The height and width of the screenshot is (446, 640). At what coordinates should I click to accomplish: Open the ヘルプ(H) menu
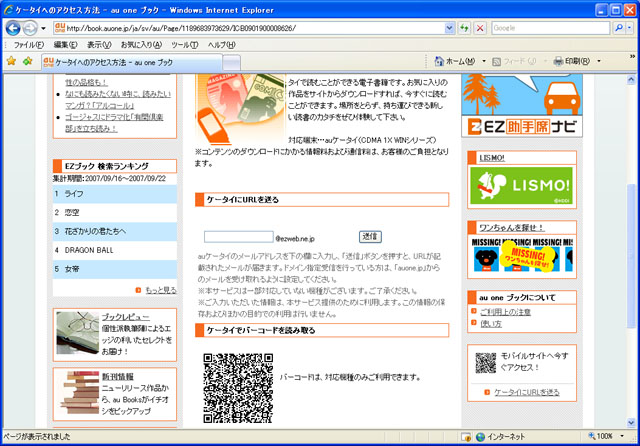222,45
